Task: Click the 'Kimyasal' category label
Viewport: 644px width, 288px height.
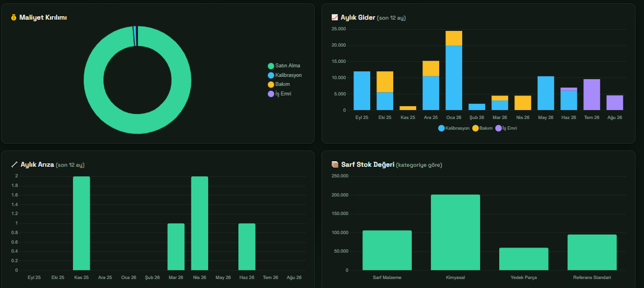Action: 456,278
